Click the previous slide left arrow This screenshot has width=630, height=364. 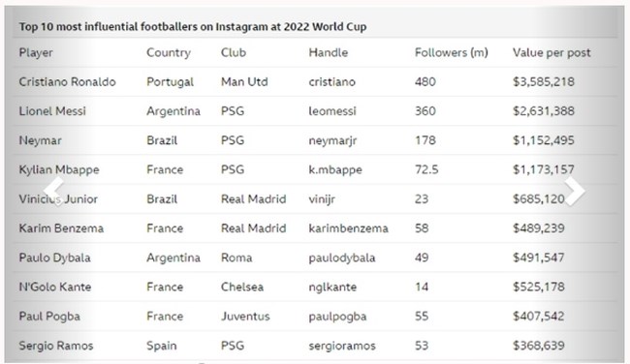click(54, 191)
